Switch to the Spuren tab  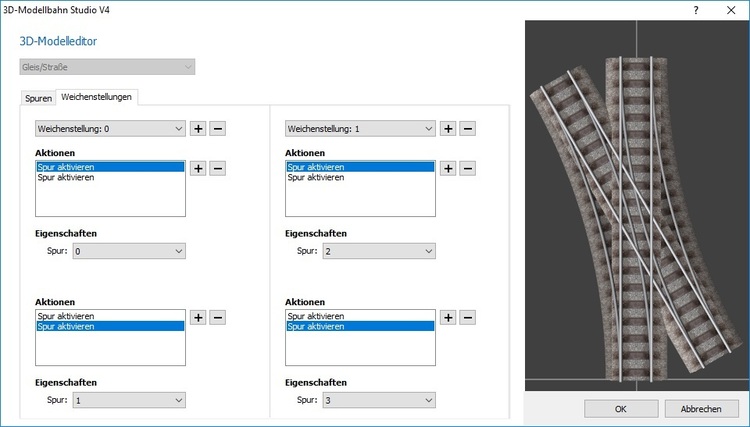[x=38, y=98]
